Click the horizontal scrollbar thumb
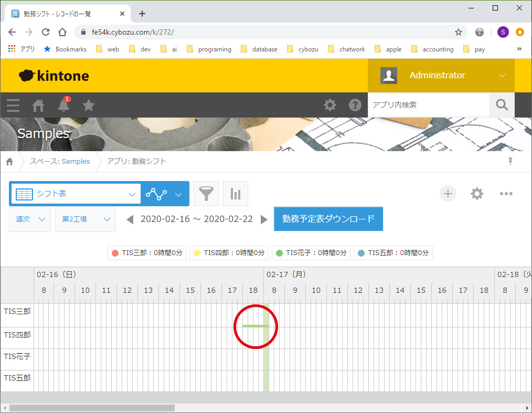 coord(92,408)
